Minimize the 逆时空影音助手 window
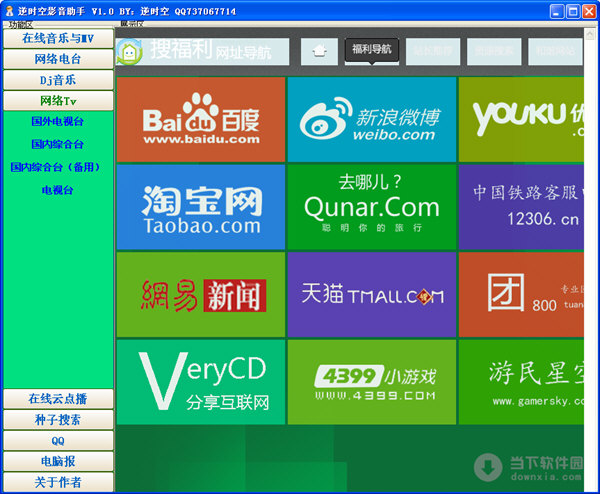 pyautogui.click(x=557, y=11)
